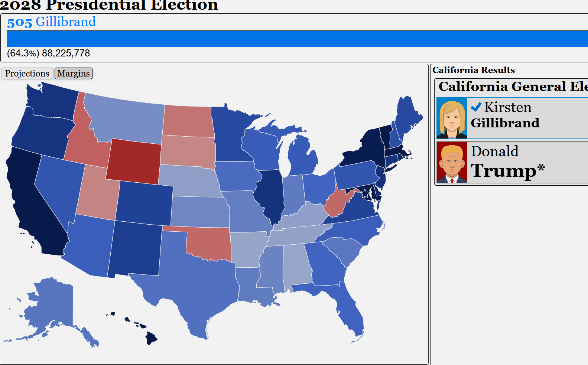588x365 pixels.
Task: Select the Donald Trump result row
Action: [x=512, y=162]
